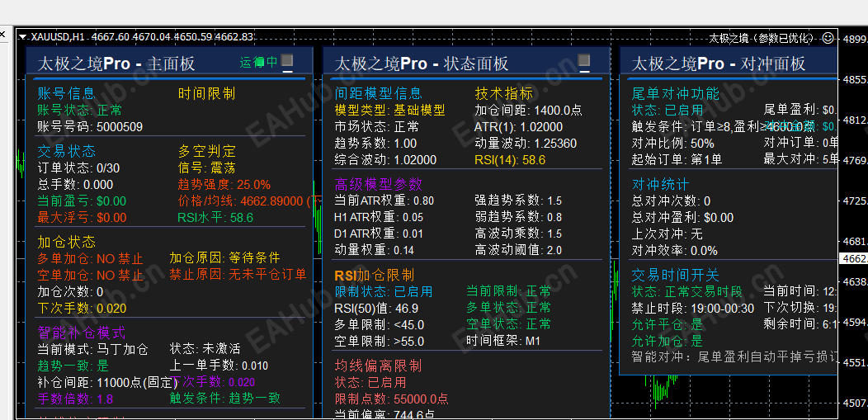
Task: Select the 间距模型信息 heading
Action: click(378, 93)
